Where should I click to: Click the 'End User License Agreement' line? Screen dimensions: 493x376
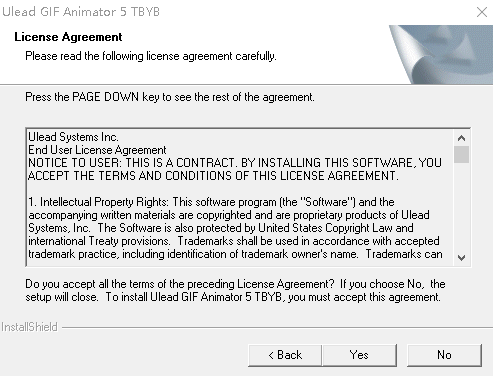click(97, 150)
